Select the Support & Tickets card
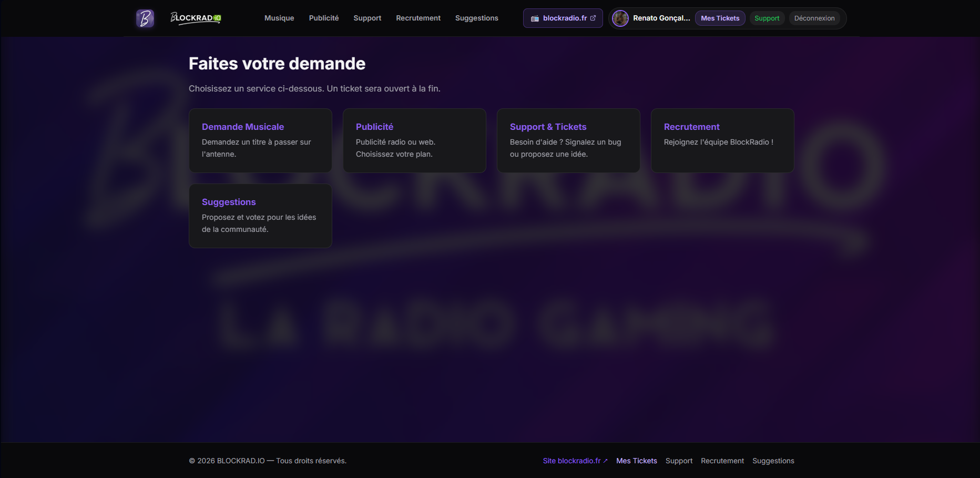 click(568, 140)
